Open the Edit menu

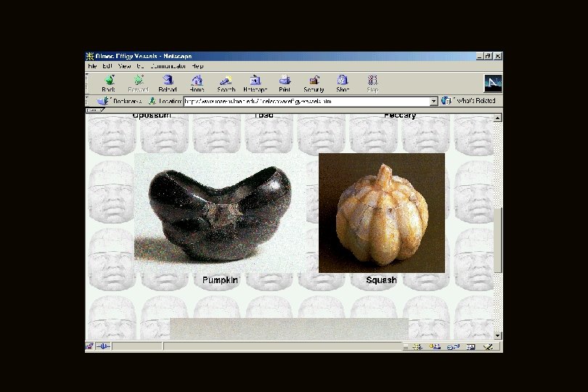coord(107,66)
